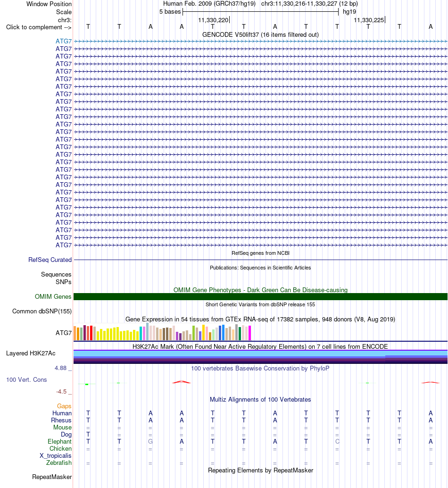This screenshot has width=448, height=488.
Task: Select the 'Elephant' alignment row label
Action: [59, 442]
